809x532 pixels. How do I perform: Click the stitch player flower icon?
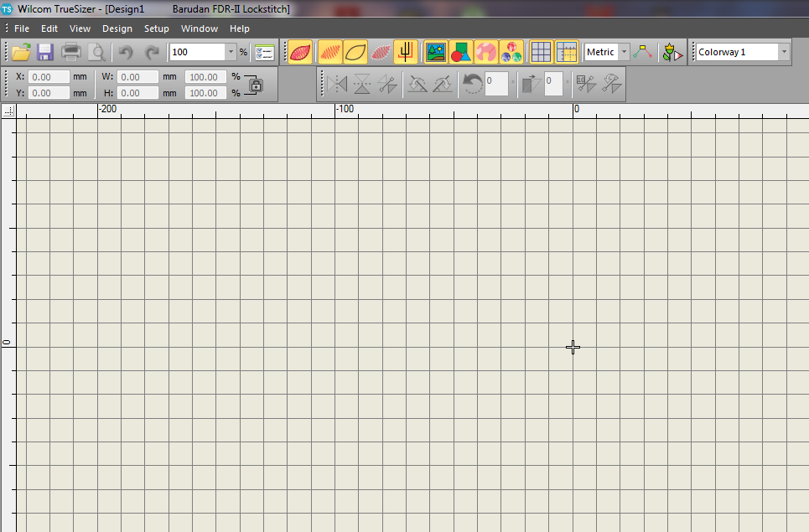tap(672, 52)
